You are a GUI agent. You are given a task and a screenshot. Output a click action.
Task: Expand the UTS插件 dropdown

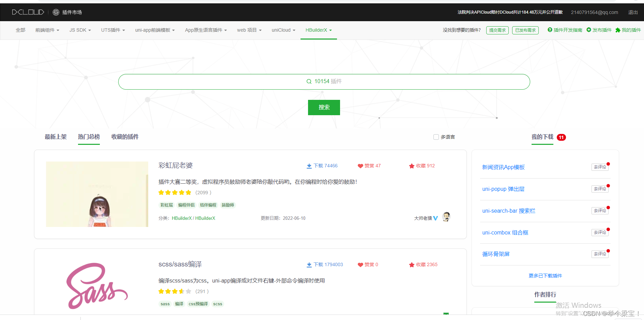[x=113, y=30]
